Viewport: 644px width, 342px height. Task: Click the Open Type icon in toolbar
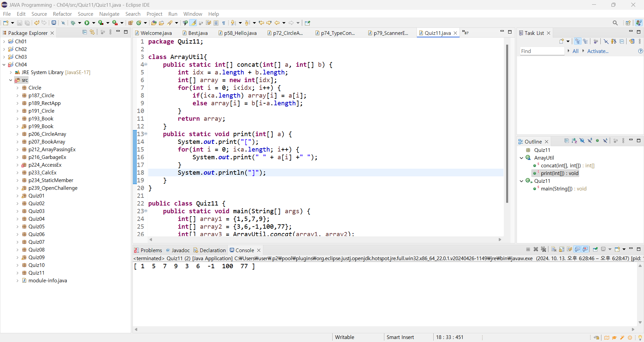tap(154, 23)
